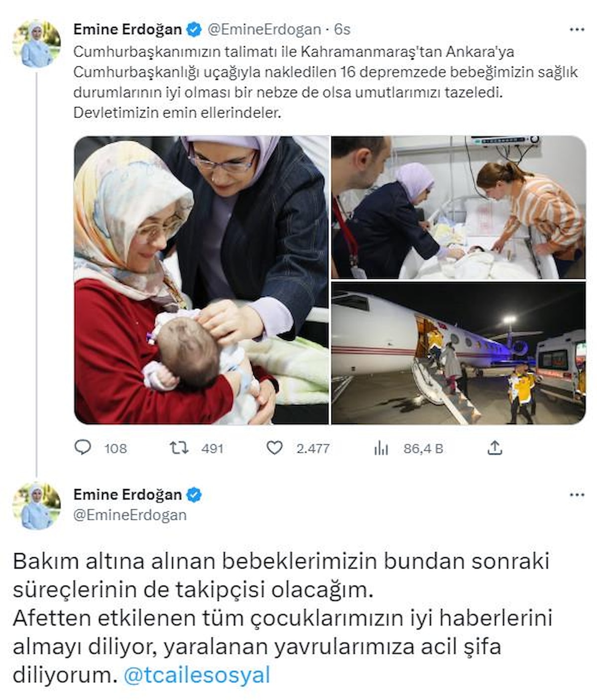Open the @tcailesosyal mention link
The image size is (597, 700).
[x=197, y=676]
